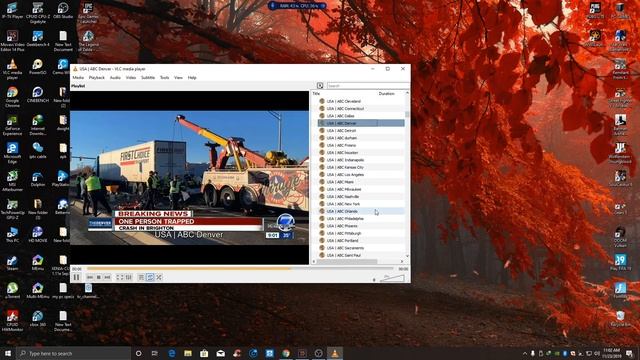Open the Windows Start menu
Screen dimensions: 640x360
tap(8, 353)
